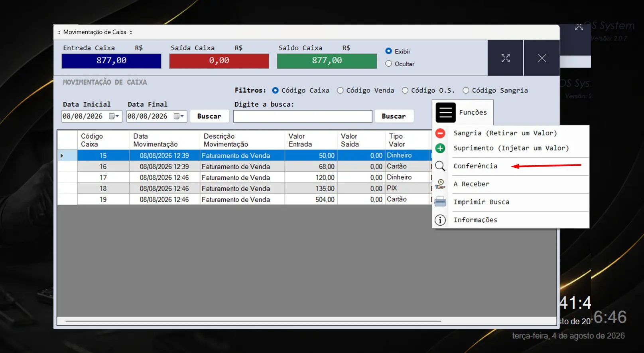
Task: Click Cartão in the row with code 16
Action: [407, 167]
